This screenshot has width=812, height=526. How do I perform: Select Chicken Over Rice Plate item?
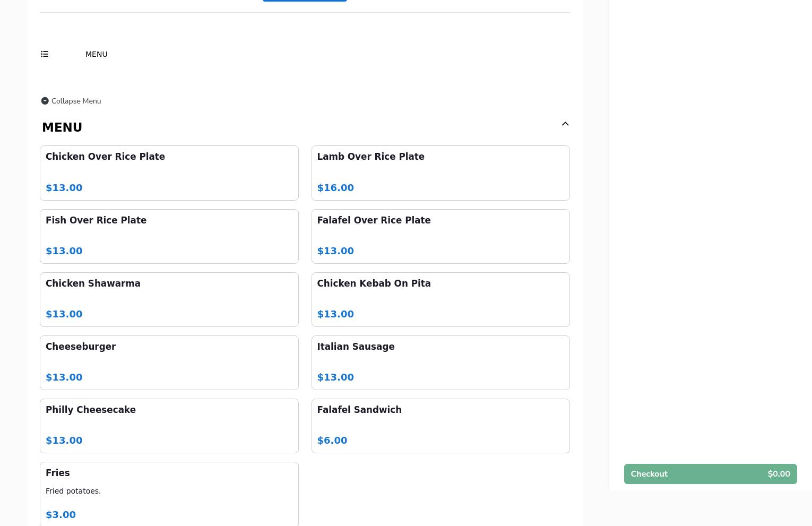169,173
